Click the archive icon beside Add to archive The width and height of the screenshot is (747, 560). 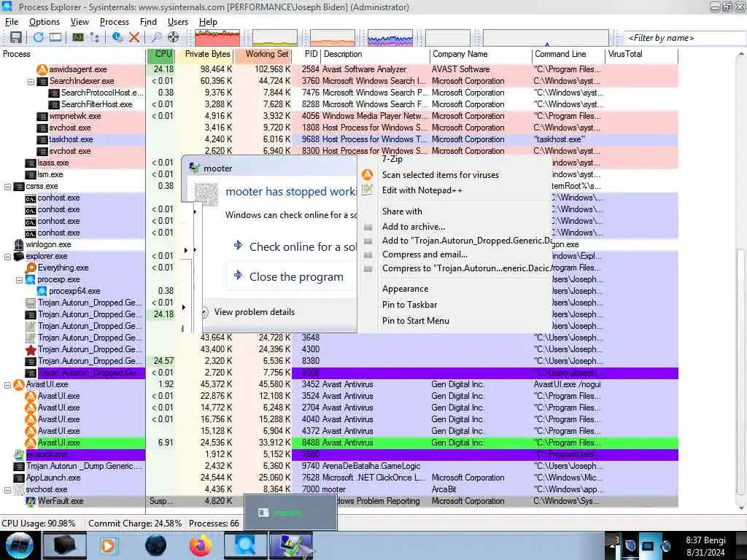click(368, 227)
